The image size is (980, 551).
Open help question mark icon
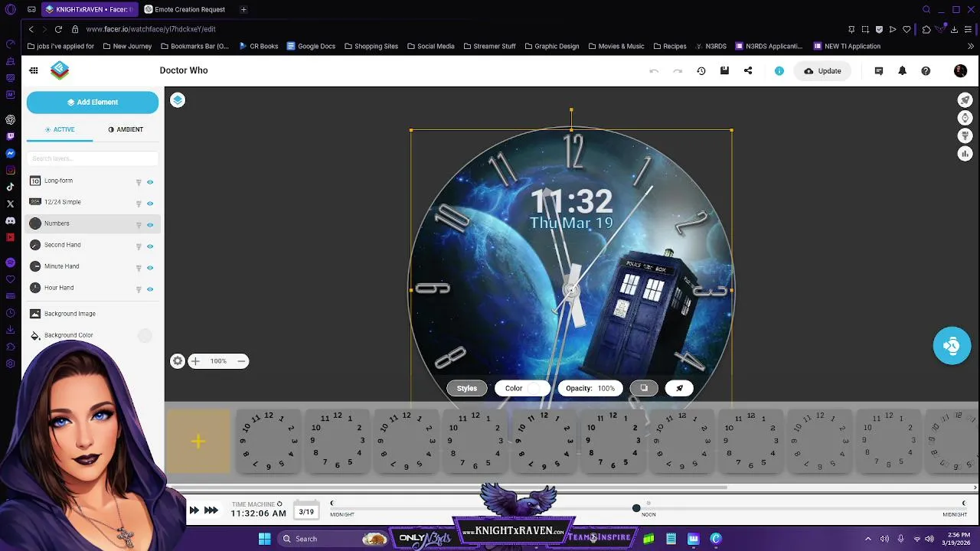[926, 70]
